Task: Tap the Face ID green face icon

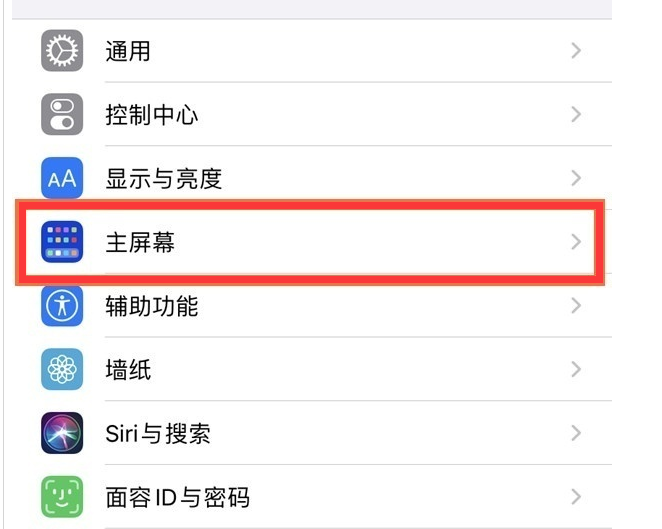Action: [x=62, y=497]
